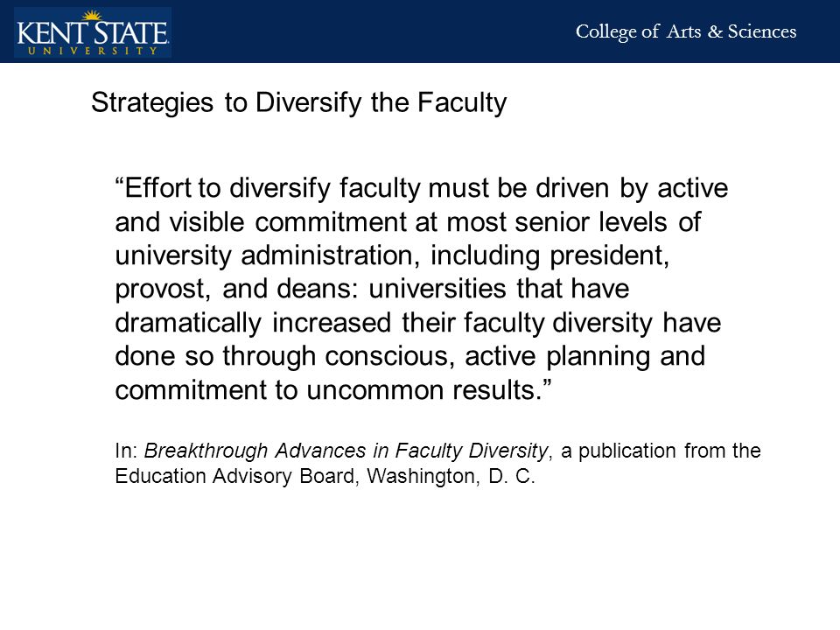840x630 pixels.
Task: Click Education Advisory Board in the citation
Action: 234,476
